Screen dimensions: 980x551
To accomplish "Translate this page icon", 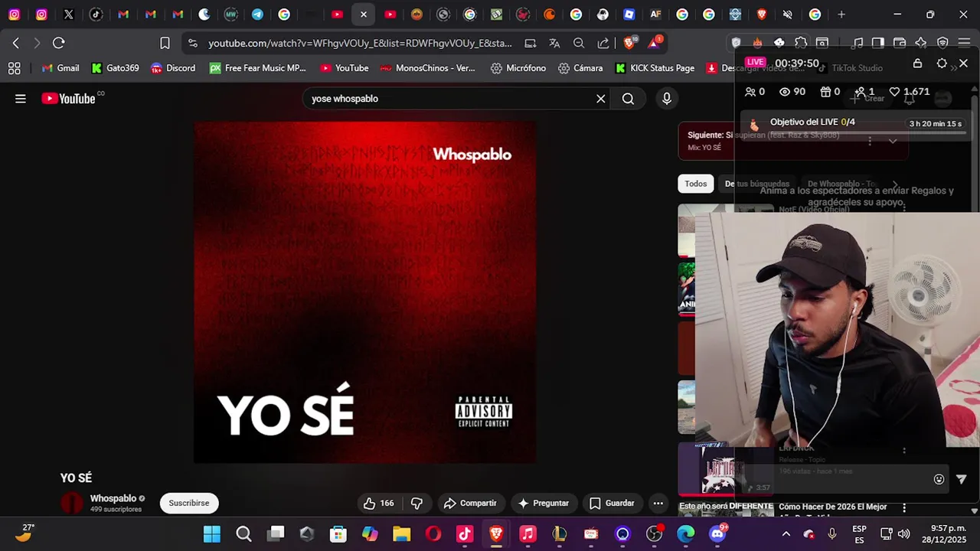I will click(554, 44).
